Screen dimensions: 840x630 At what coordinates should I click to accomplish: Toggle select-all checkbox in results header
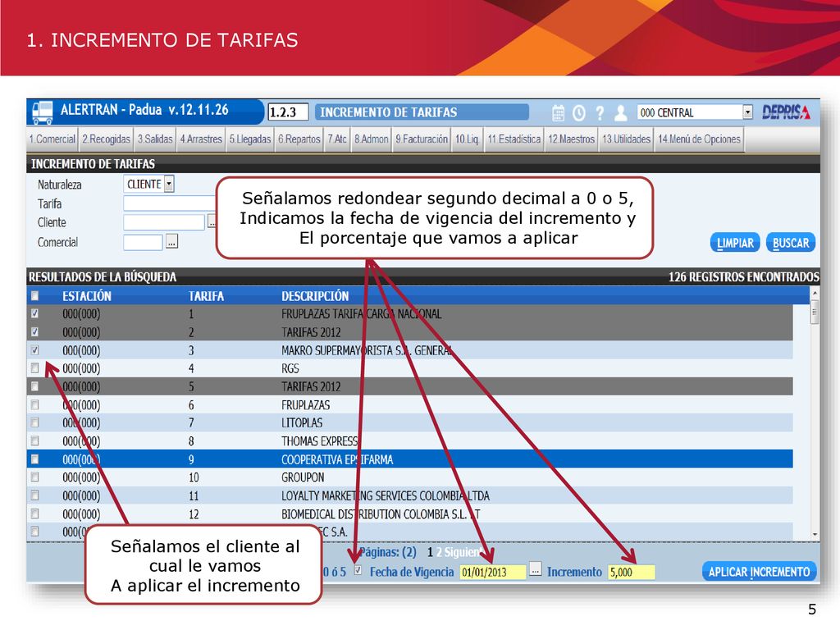tap(34, 295)
